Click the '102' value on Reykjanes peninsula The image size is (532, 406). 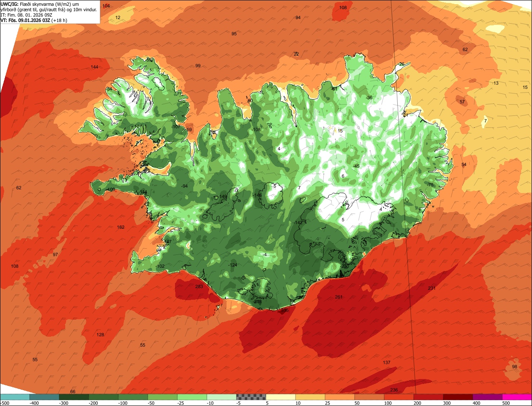160,266
